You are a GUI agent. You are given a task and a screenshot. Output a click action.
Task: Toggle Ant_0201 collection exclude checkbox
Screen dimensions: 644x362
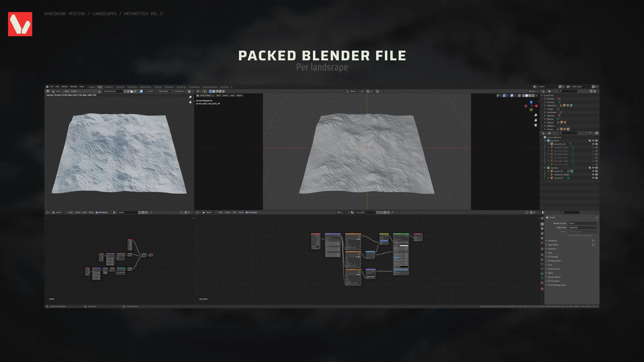[x=590, y=141]
